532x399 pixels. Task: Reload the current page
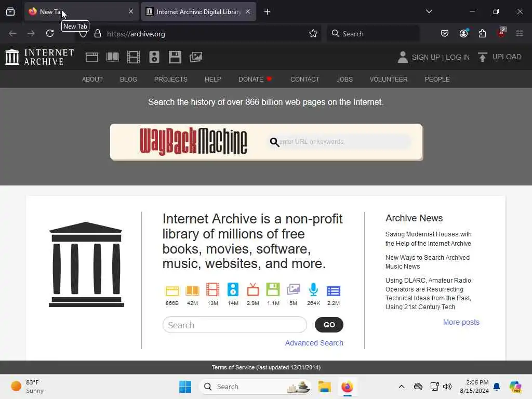tap(50, 34)
